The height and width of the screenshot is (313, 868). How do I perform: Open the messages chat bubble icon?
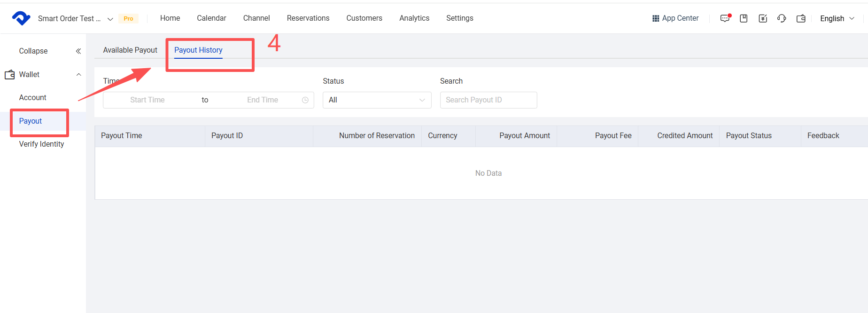coord(725,18)
